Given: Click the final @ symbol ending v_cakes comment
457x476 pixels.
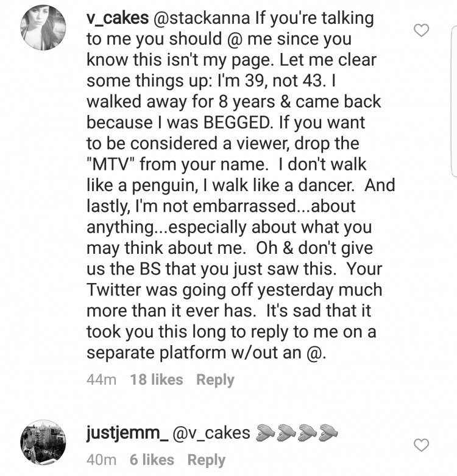Looking at the screenshot, I should tap(314, 354).
